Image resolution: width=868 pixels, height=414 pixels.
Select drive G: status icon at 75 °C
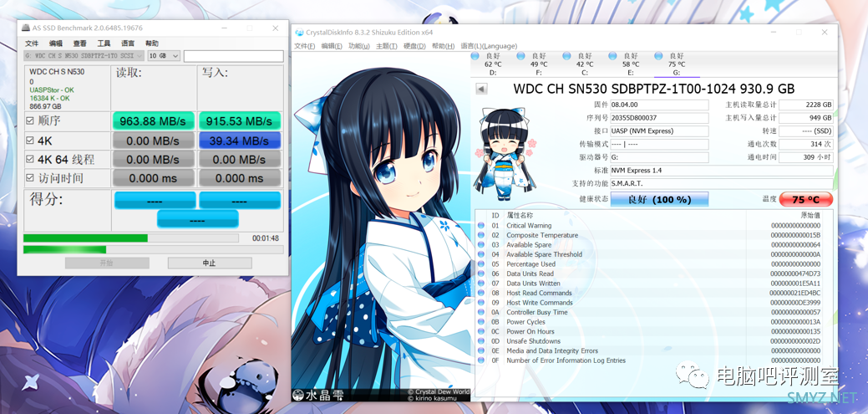pyautogui.click(x=658, y=56)
